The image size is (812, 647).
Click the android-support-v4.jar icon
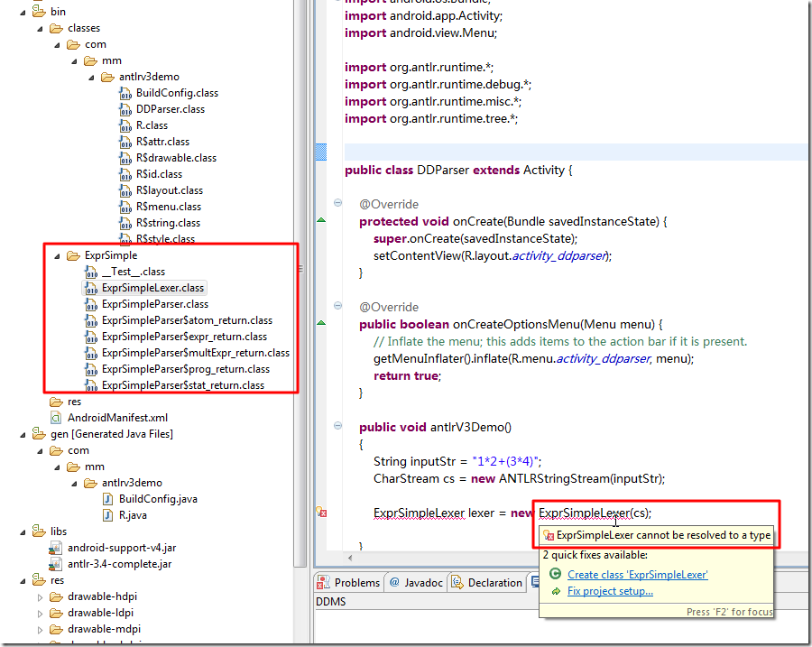click(55, 548)
